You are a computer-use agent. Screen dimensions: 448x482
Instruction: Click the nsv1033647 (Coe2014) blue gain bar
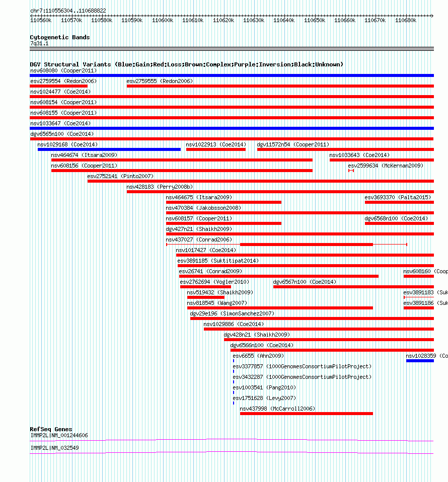232,128
